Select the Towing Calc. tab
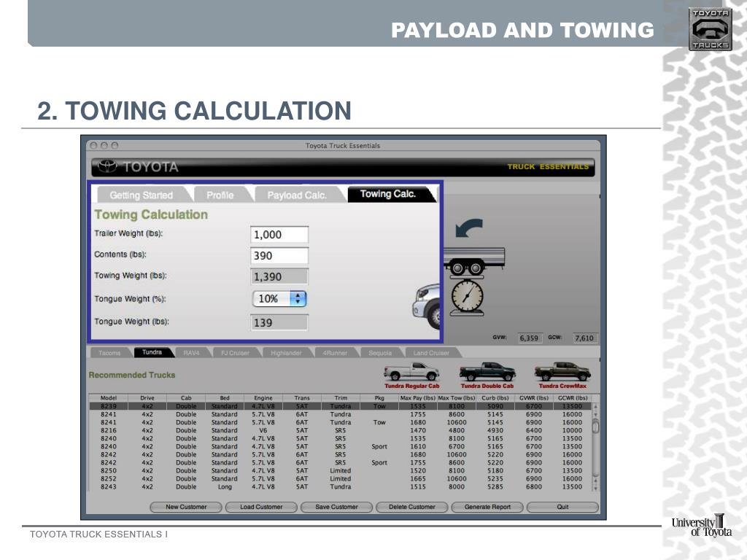747x560 pixels. coord(388,194)
